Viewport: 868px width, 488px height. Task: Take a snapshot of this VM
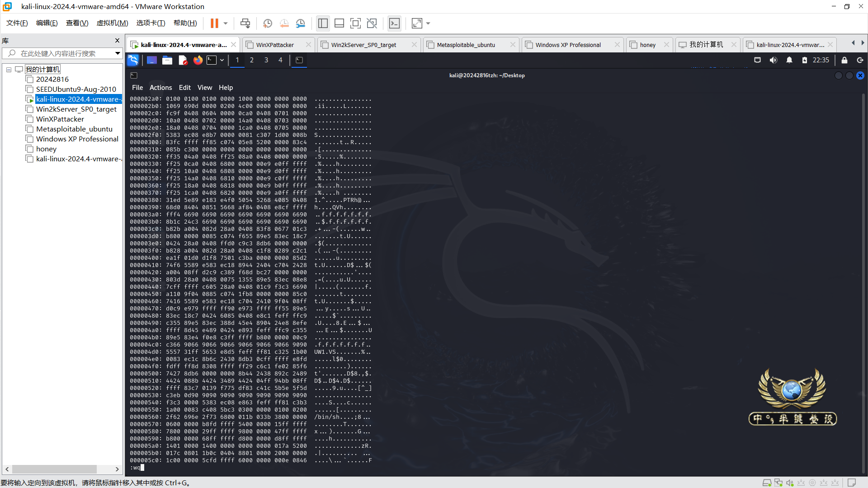[267, 23]
